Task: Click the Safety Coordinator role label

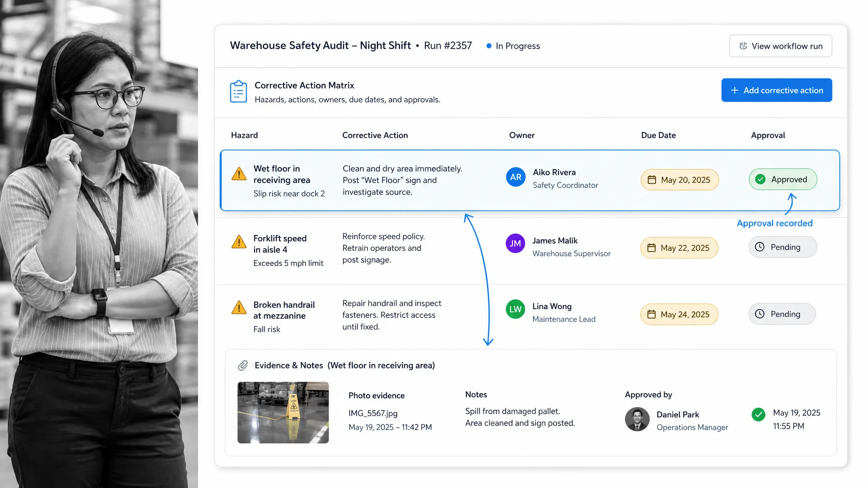Action: point(565,185)
